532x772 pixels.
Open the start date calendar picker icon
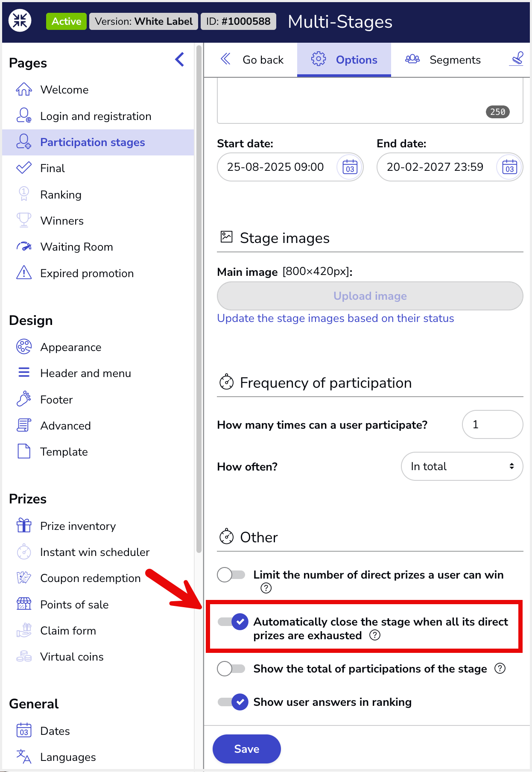[x=350, y=167]
